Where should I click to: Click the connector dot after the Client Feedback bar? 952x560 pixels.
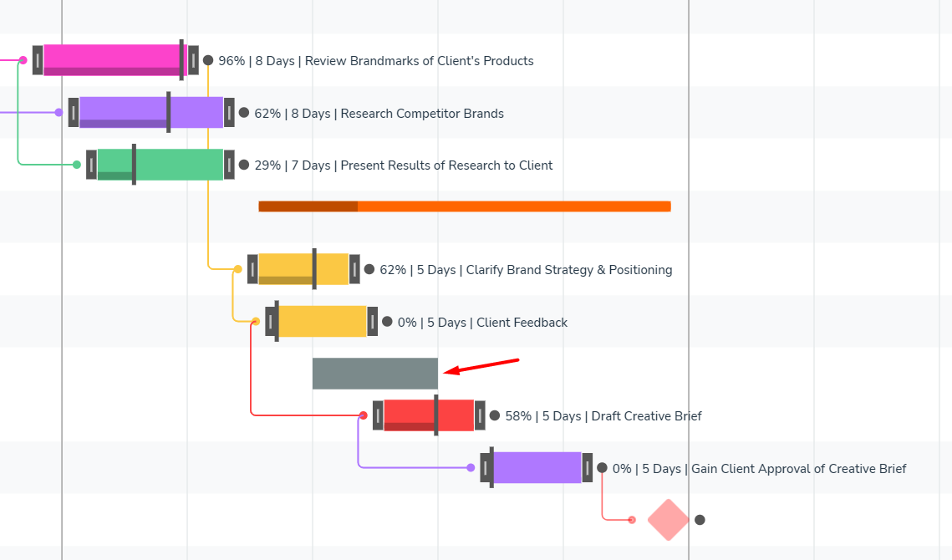(x=387, y=322)
